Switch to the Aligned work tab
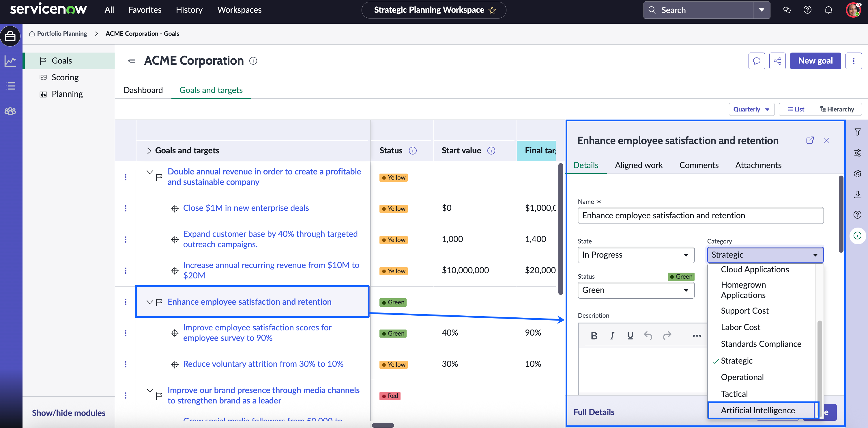The width and height of the screenshot is (868, 428). [639, 165]
